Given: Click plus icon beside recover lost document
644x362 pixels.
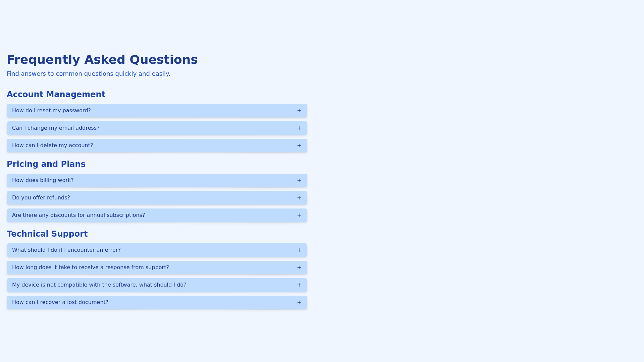Looking at the screenshot, I should [299, 302].
